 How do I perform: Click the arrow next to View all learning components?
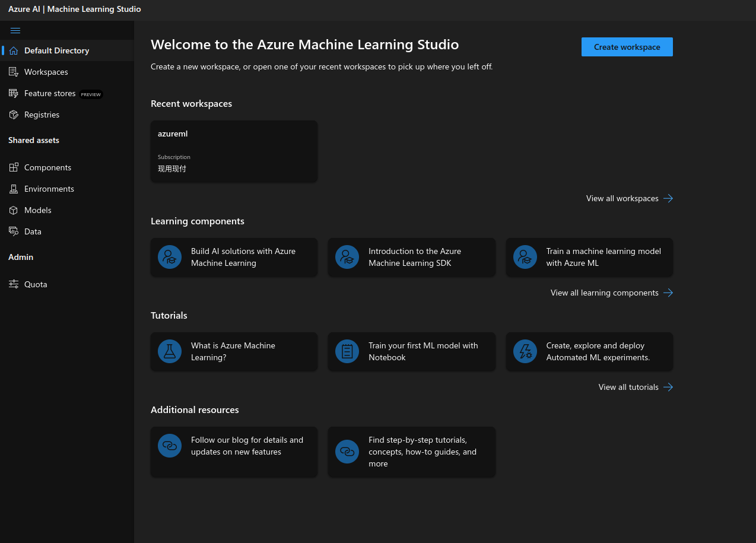pyautogui.click(x=668, y=293)
